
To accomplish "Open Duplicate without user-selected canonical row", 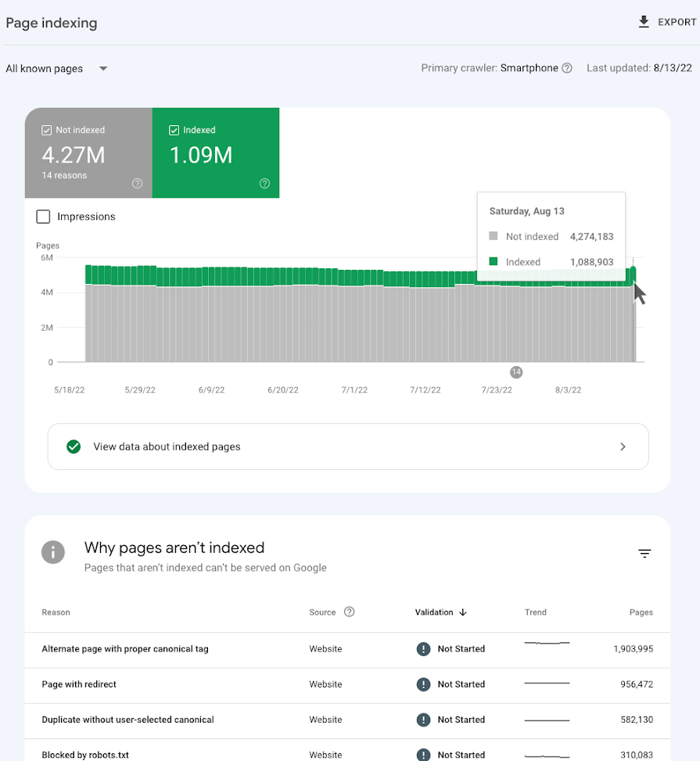I will click(x=347, y=720).
